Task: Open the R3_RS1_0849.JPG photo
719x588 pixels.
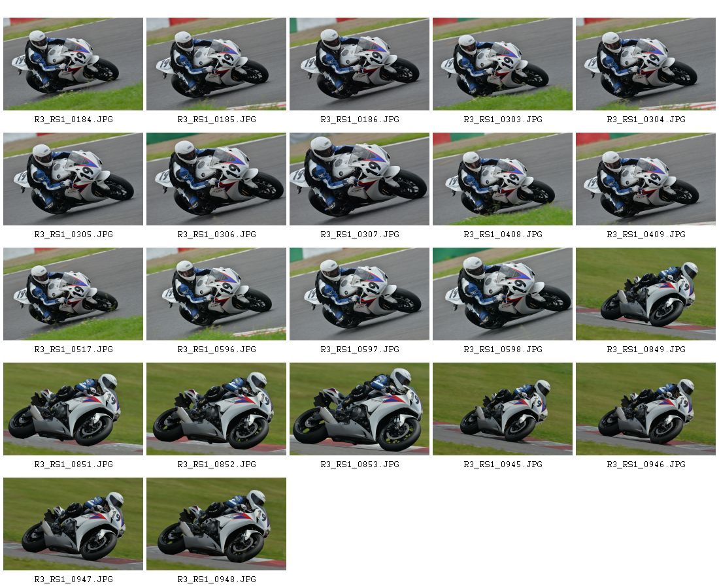Action: coord(646,294)
